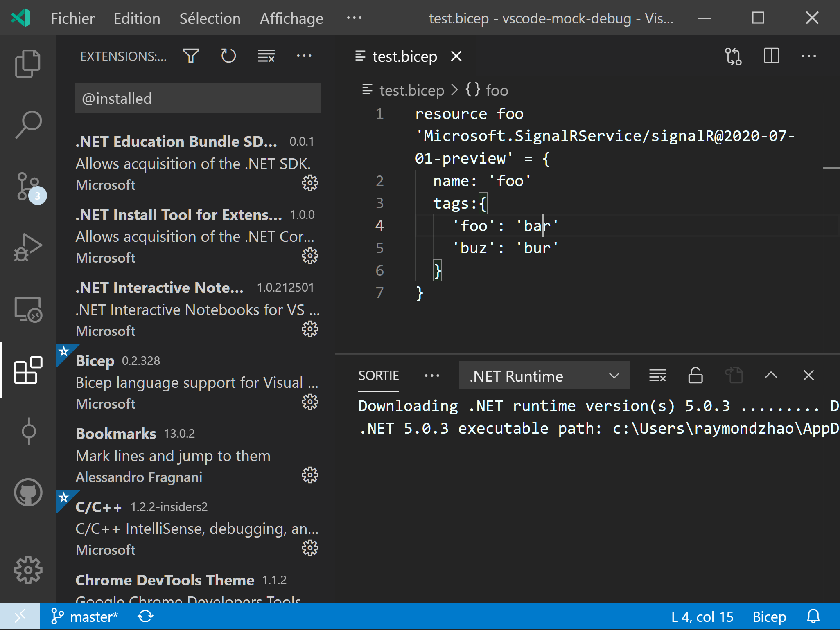
Task: Open editor more actions menu
Action: (x=808, y=56)
